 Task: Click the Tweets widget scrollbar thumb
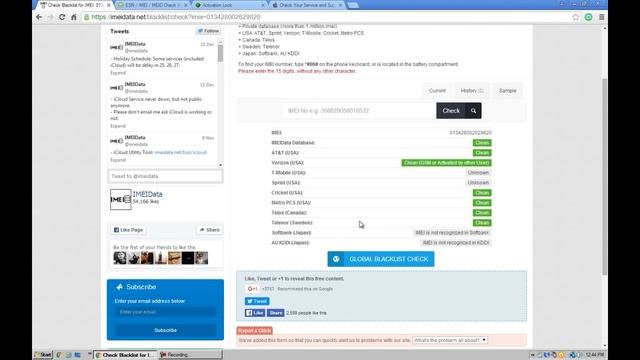[220, 53]
